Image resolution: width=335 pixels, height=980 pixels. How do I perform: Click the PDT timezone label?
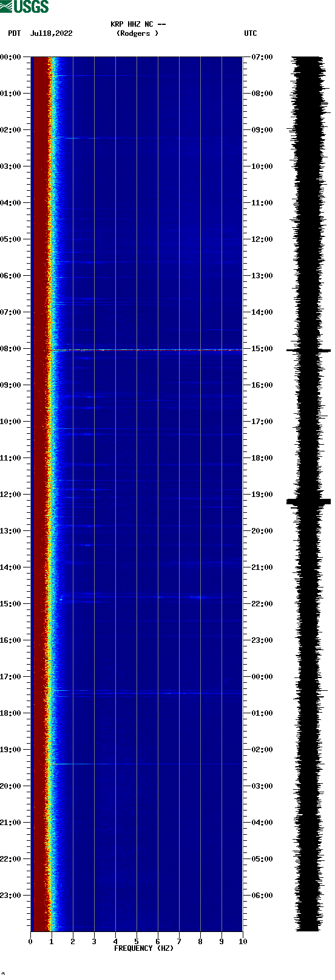pos(14,33)
